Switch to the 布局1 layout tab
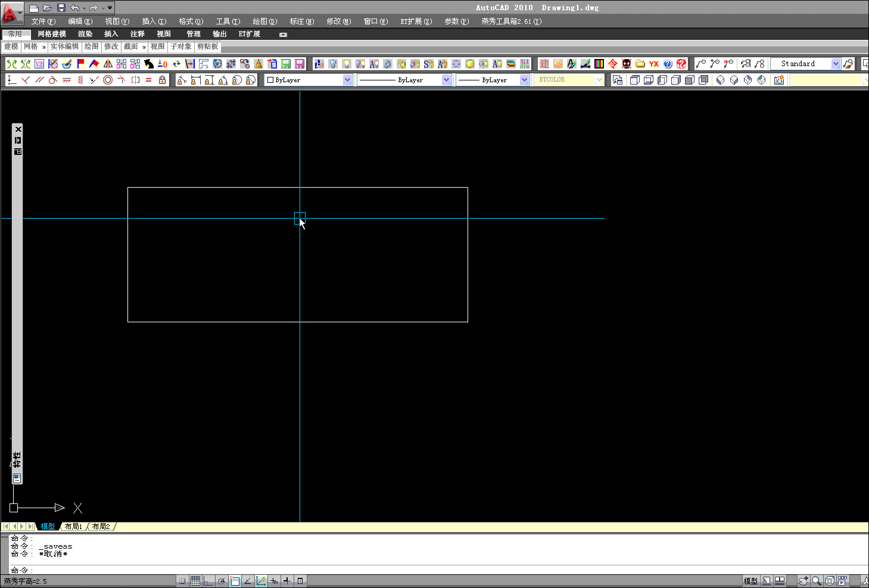 74,527
